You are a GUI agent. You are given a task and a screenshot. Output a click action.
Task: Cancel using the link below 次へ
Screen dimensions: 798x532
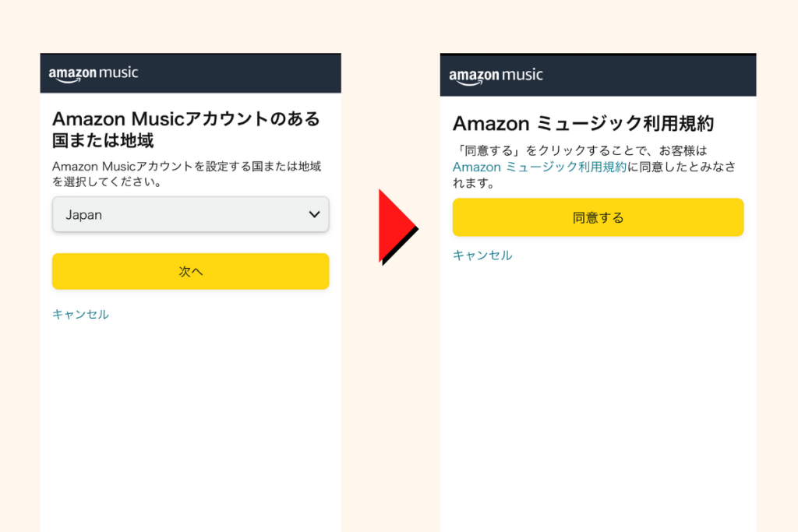(x=80, y=315)
